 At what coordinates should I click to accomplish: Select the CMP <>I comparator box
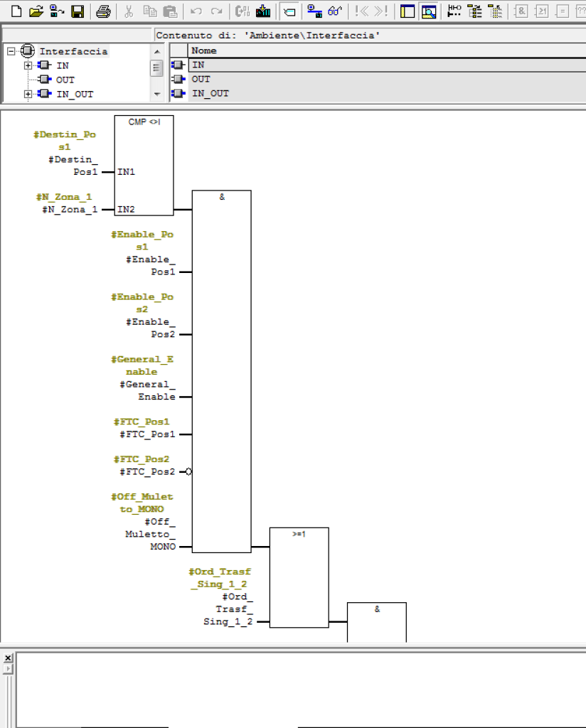144,165
